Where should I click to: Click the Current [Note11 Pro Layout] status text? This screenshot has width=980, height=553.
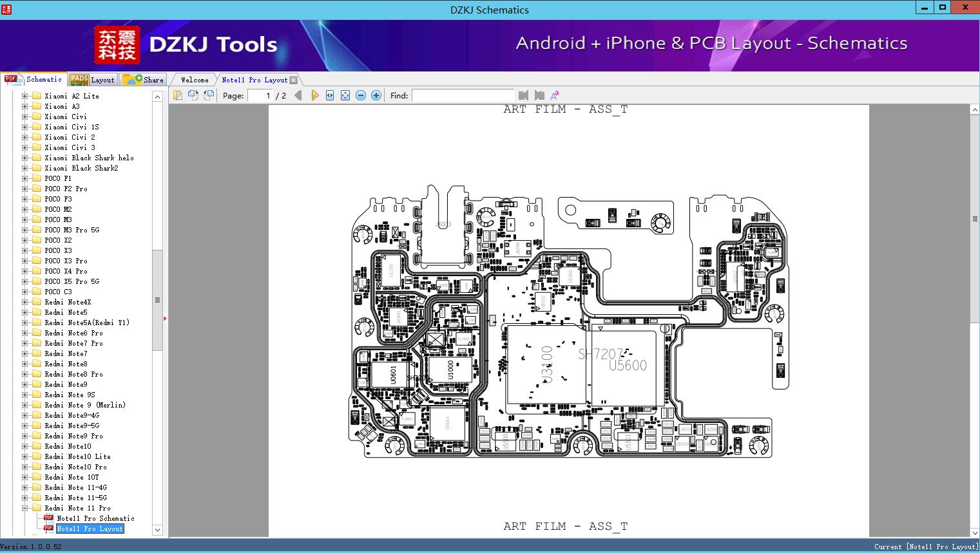[x=926, y=547]
